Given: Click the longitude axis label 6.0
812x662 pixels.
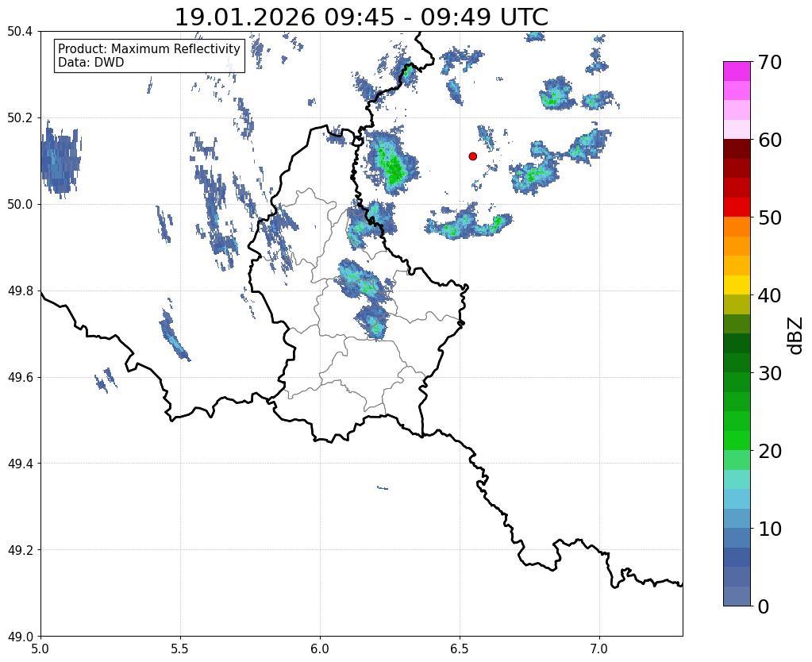Looking at the screenshot, I should (x=320, y=649).
